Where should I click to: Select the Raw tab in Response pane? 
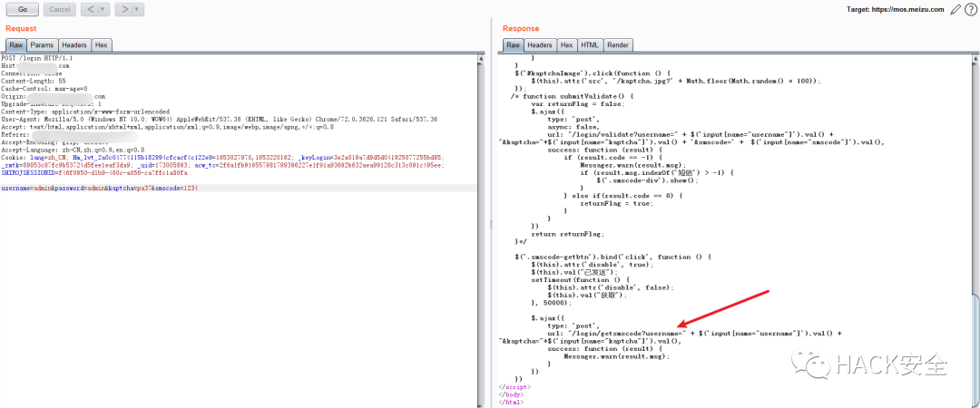click(x=513, y=45)
